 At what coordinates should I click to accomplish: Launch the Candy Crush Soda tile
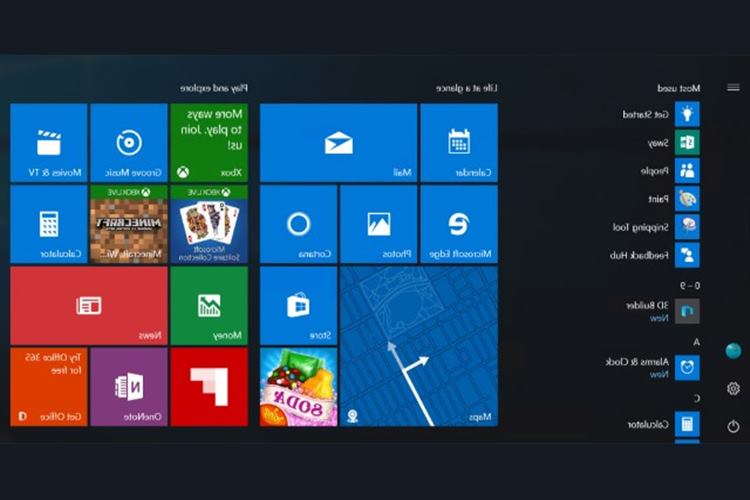point(298,387)
